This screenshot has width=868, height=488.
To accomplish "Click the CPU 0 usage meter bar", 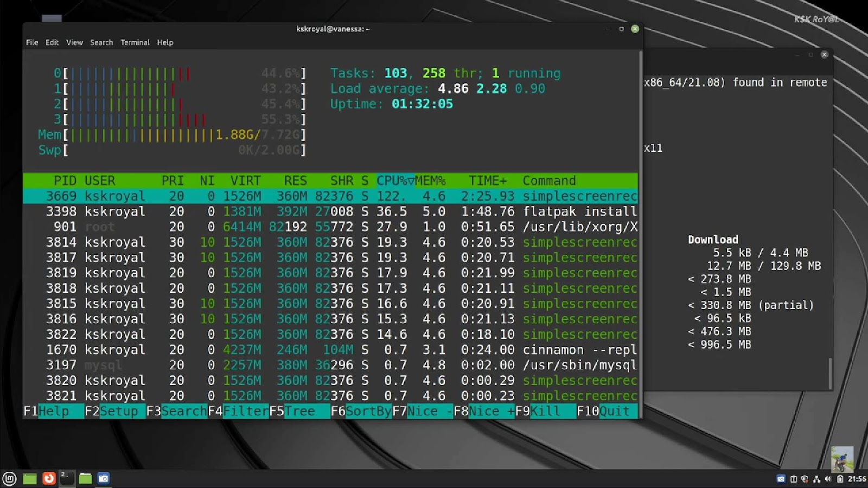I will pos(180,73).
